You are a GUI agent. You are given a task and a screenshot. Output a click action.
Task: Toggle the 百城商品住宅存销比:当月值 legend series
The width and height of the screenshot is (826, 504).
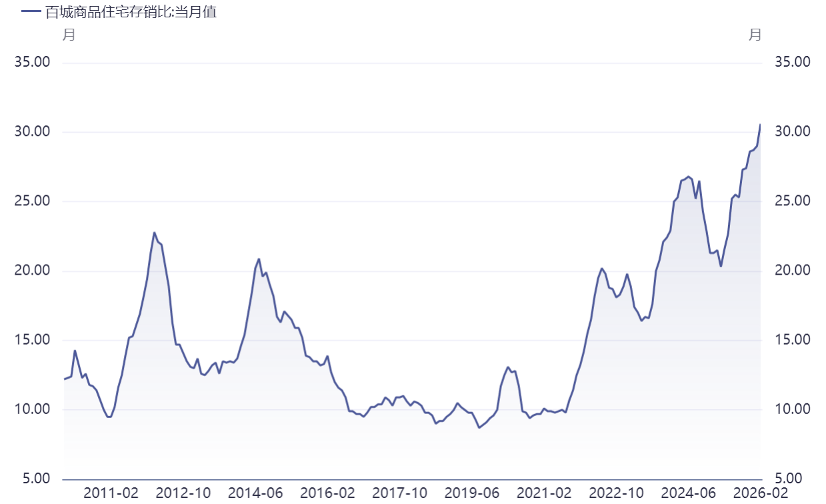pyautogui.click(x=119, y=11)
